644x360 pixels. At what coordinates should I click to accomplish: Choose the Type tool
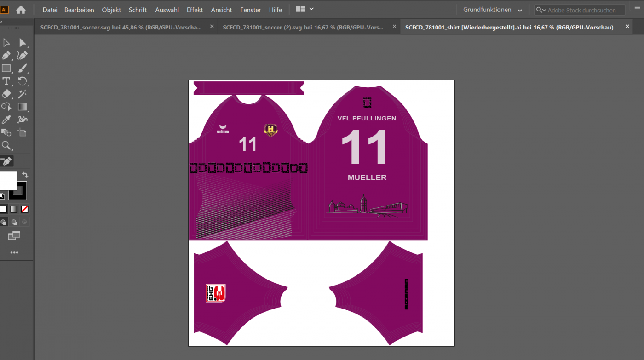click(x=6, y=81)
